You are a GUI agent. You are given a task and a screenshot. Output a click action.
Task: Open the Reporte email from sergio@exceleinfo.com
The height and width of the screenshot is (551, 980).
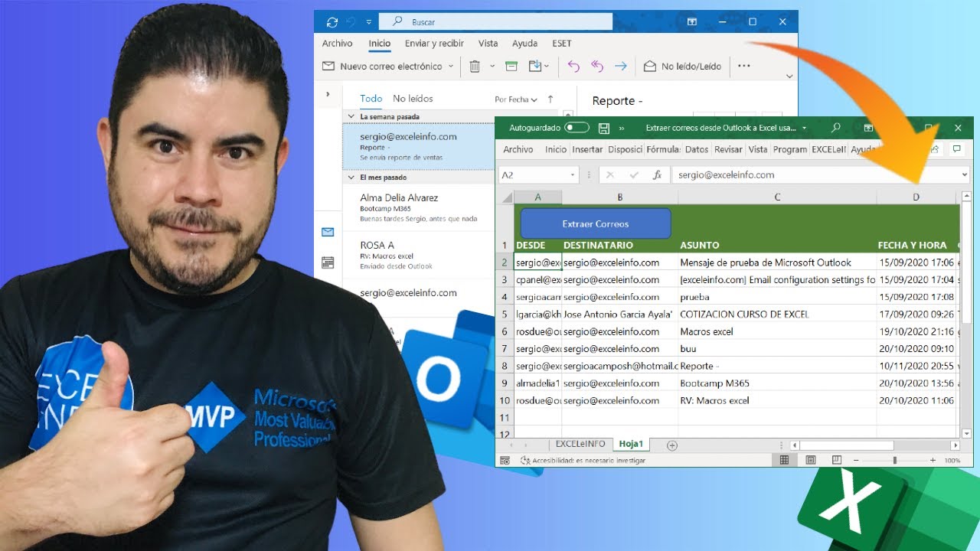pos(418,147)
